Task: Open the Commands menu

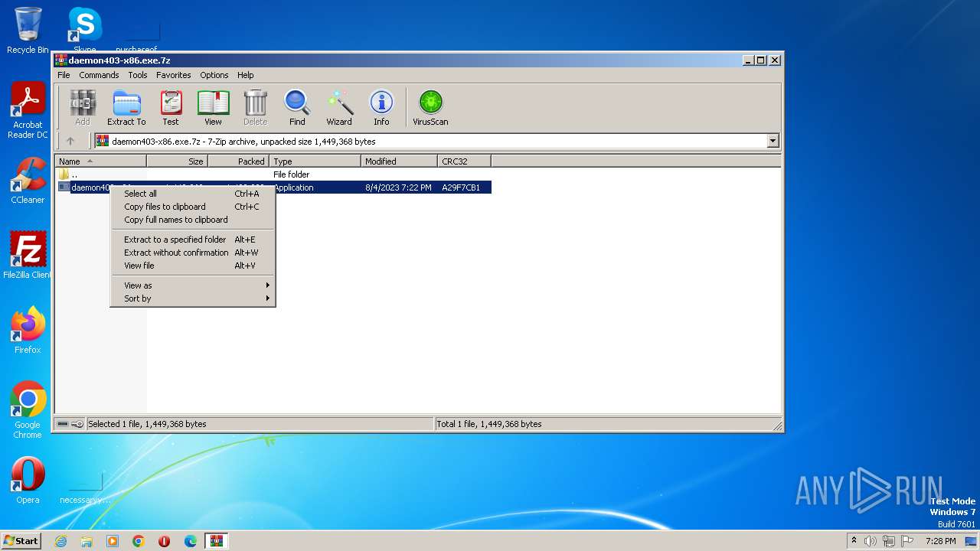Action: point(99,75)
